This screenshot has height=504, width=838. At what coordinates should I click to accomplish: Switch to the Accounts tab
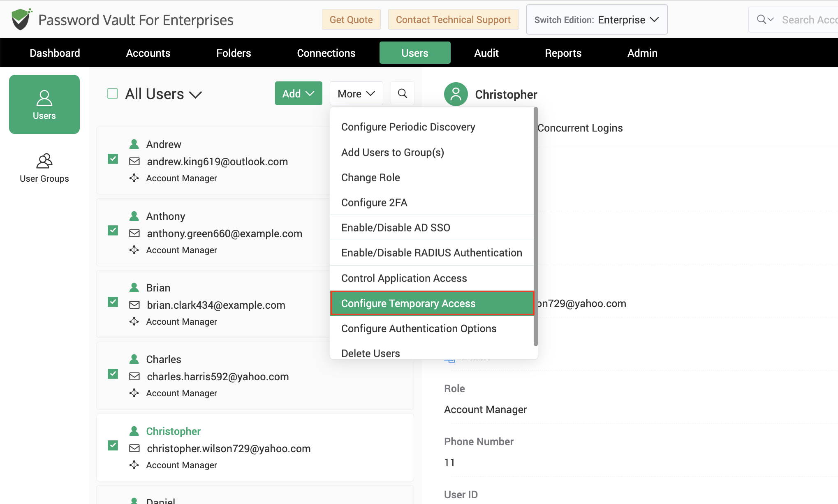click(148, 53)
